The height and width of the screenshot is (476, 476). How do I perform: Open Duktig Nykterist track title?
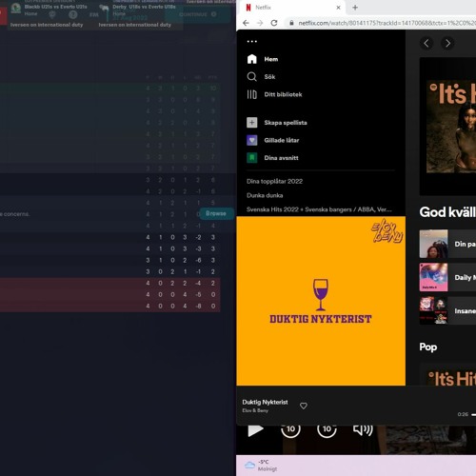[x=265, y=402]
